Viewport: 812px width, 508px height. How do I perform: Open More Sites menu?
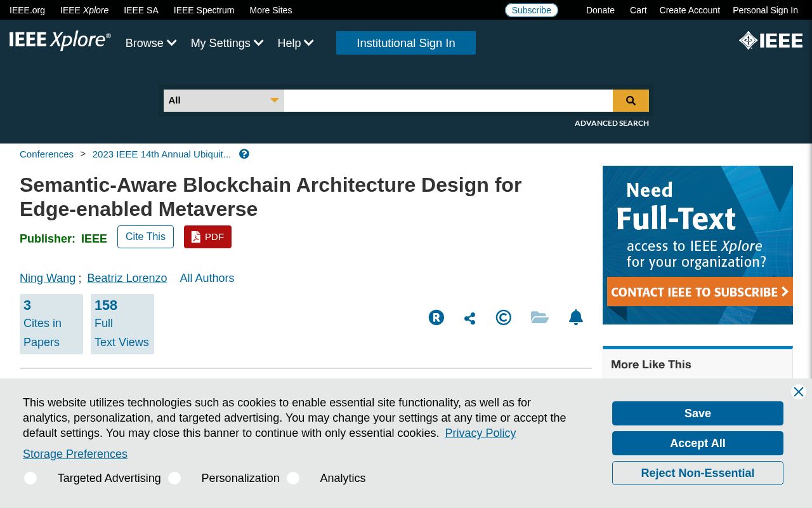(271, 10)
